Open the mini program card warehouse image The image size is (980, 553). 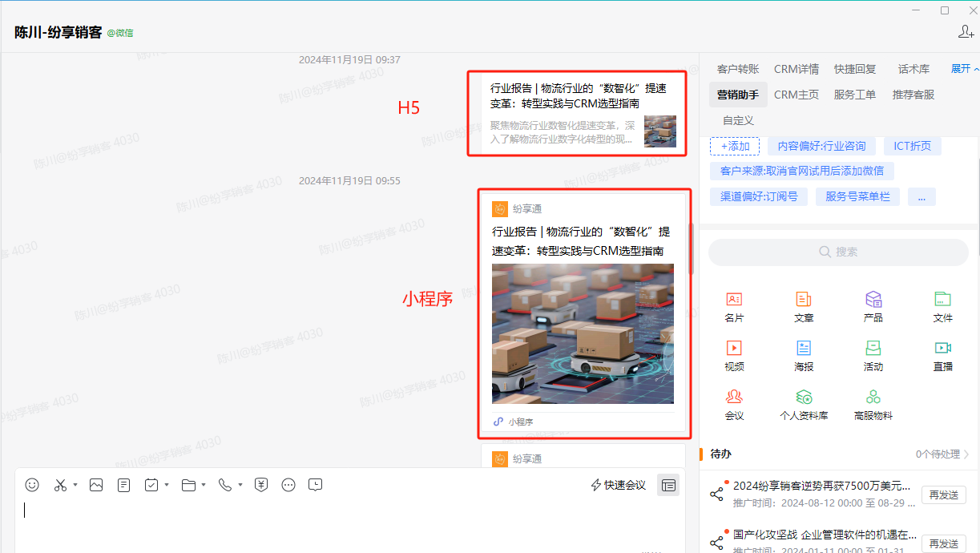583,333
